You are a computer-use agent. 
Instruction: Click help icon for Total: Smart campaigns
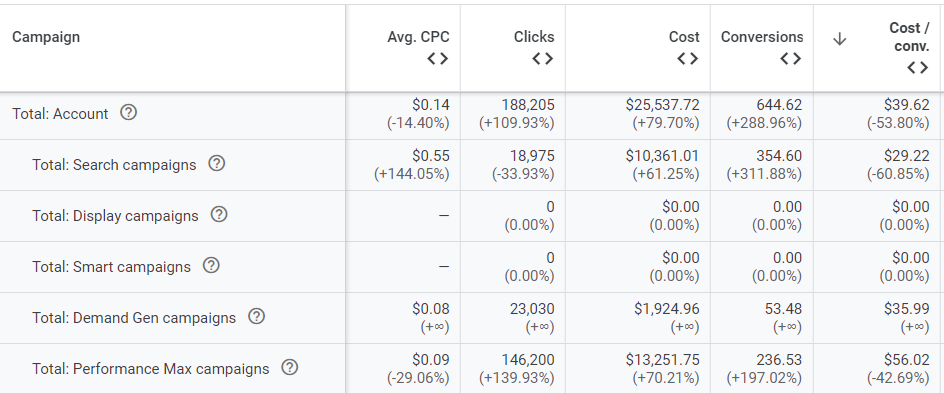click(211, 265)
